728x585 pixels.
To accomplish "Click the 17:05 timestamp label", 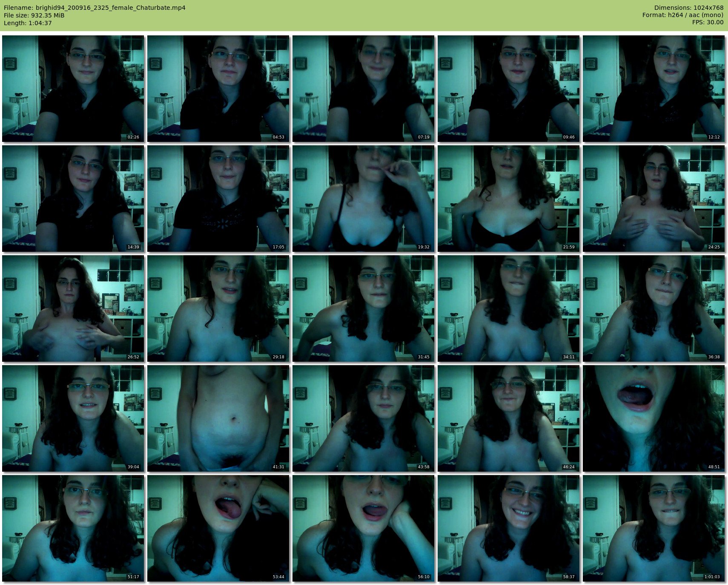I will coord(278,247).
